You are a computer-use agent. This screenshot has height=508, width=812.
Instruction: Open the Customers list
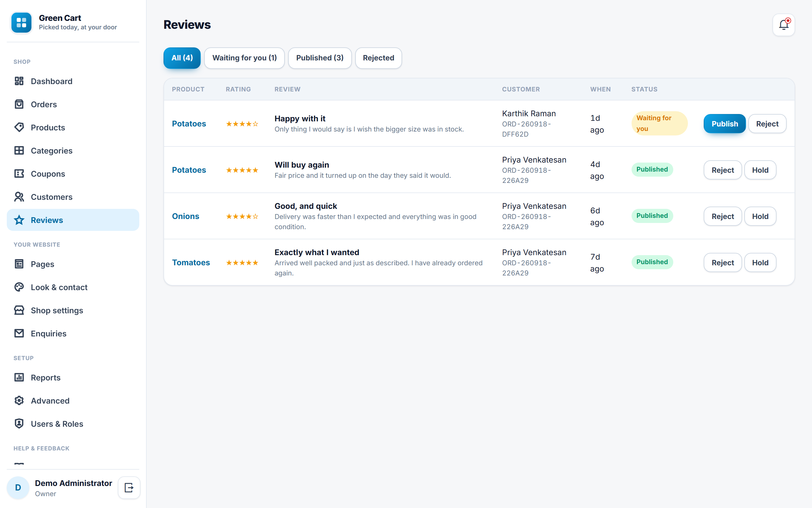pyautogui.click(x=73, y=197)
